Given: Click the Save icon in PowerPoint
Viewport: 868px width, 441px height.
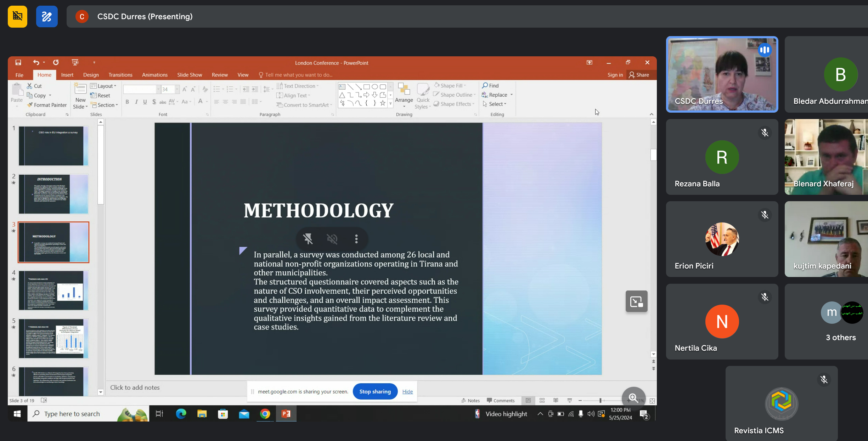Looking at the screenshot, I should coord(18,63).
